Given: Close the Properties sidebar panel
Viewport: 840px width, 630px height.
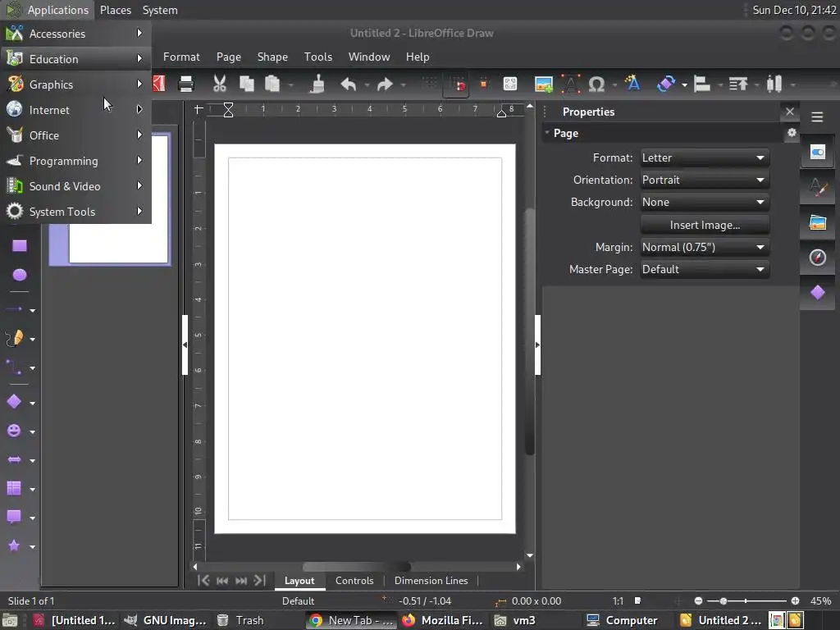Looking at the screenshot, I should pos(790,112).
